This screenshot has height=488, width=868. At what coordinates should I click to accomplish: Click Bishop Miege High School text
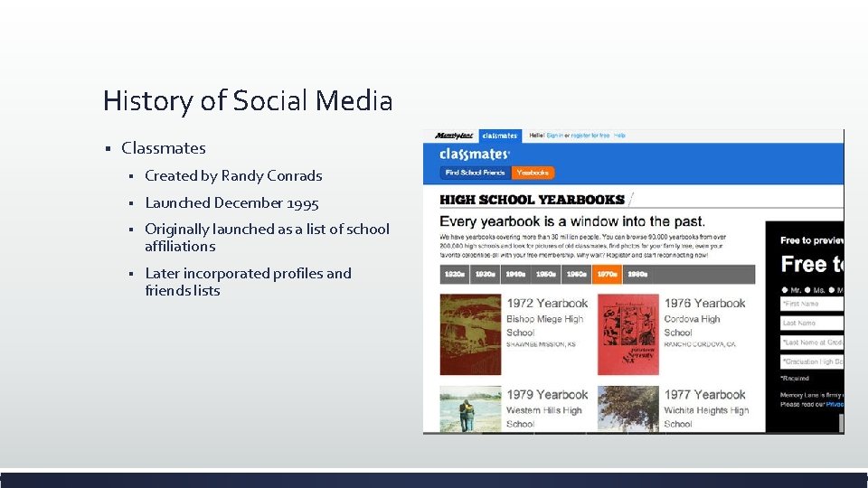point(544,326)
